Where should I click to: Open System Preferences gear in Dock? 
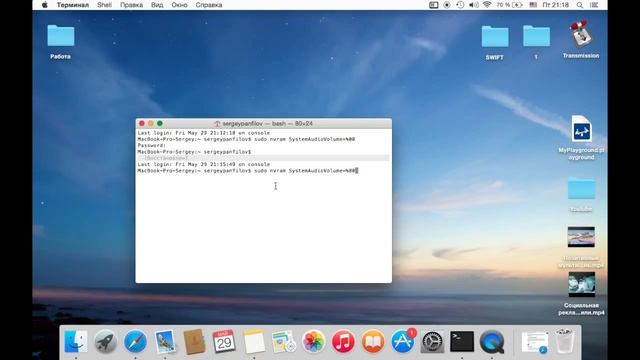432,342
